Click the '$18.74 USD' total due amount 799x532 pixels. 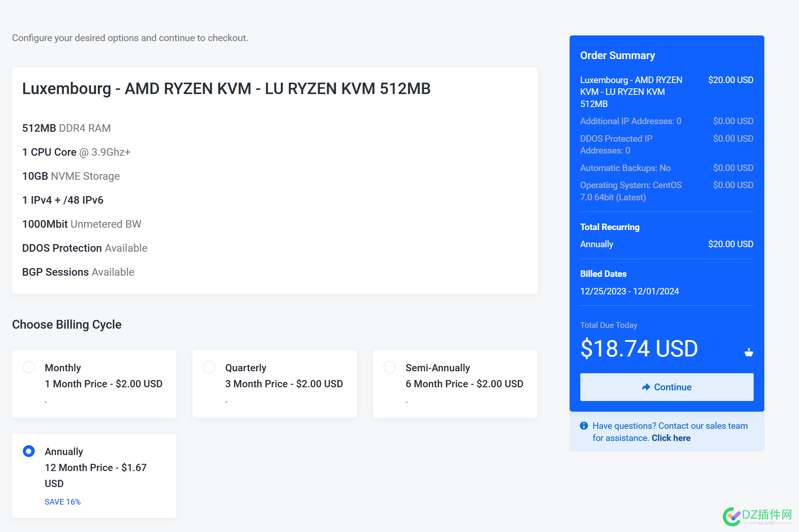[639, 348]
